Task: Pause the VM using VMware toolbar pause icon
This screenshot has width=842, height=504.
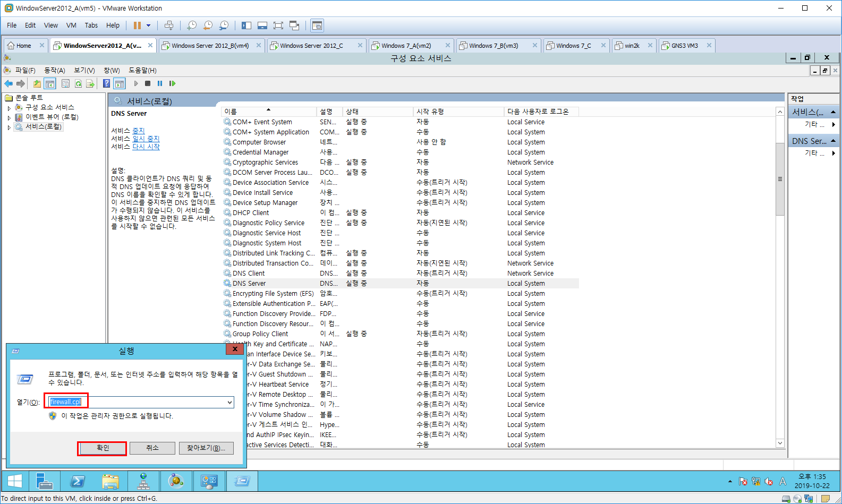Action: click(x=137, y=25)
